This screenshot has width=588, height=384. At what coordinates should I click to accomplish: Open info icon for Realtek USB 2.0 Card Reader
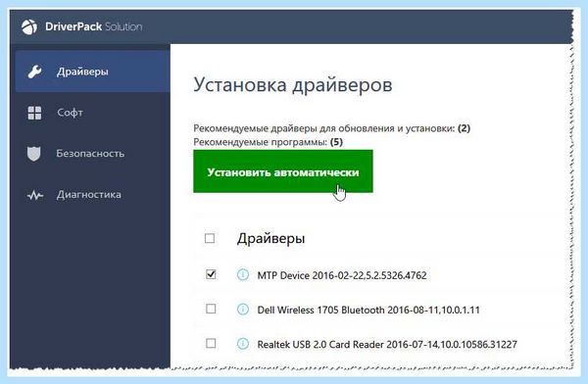(x=243, y=344)
